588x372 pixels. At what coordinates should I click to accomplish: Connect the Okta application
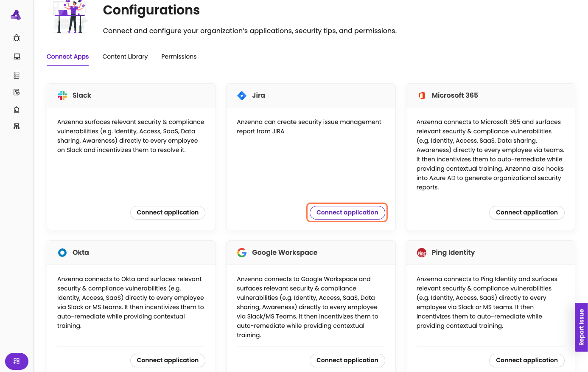[168, 360]
